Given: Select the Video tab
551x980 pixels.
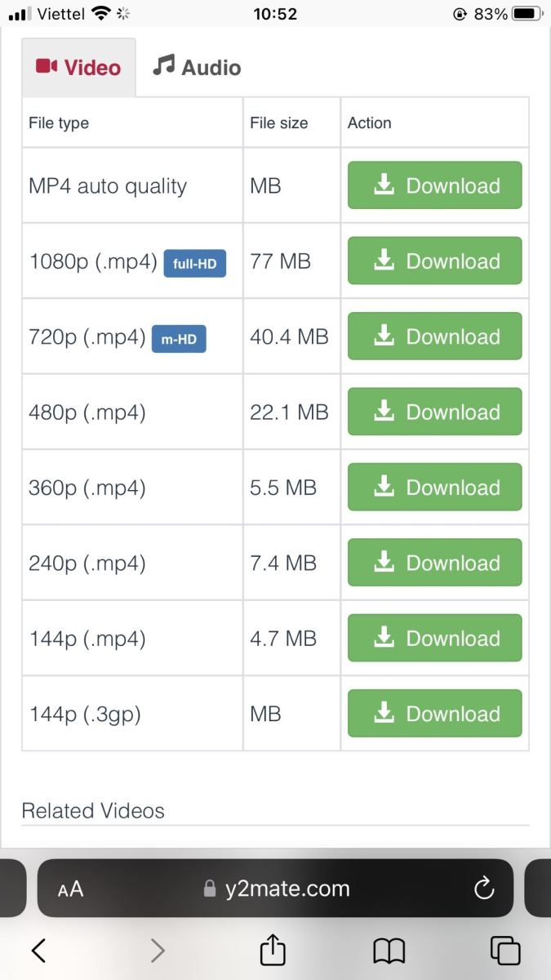Looking at the screenshot, I should (x=78, y=67).
